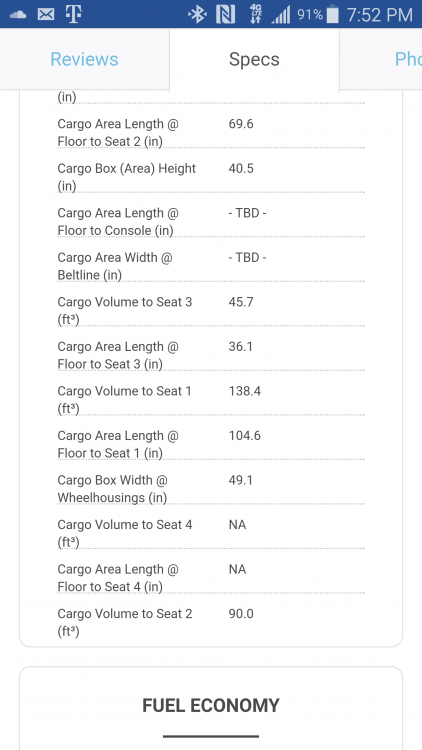Select the Specs tab

coord(254,59)
